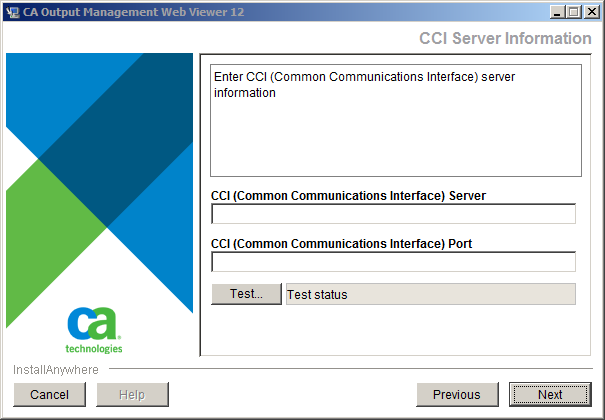This screenshot has height=420, width=605.
Task: Click the CCI Port field label
Action: [342, 243]
